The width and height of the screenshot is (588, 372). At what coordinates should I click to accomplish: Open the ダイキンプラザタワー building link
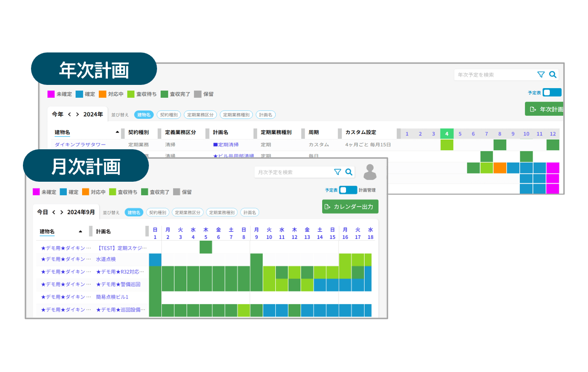pos(80,145)
